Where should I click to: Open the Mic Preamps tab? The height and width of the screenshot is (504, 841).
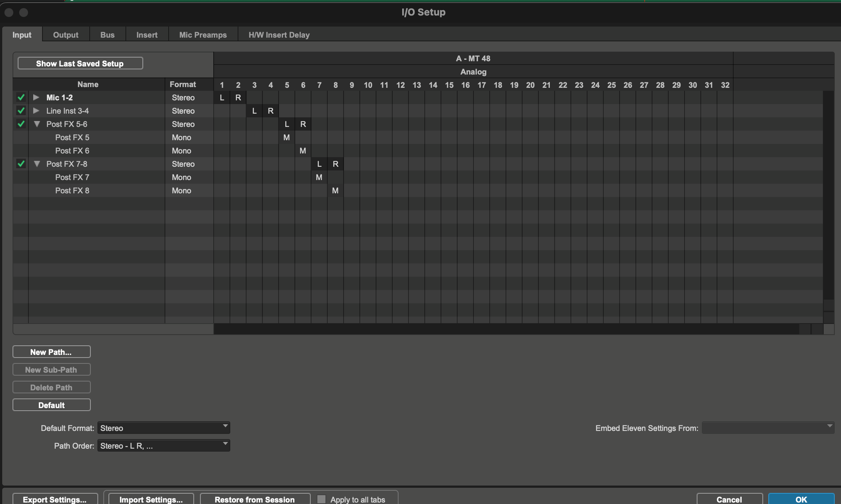point(203,35)
